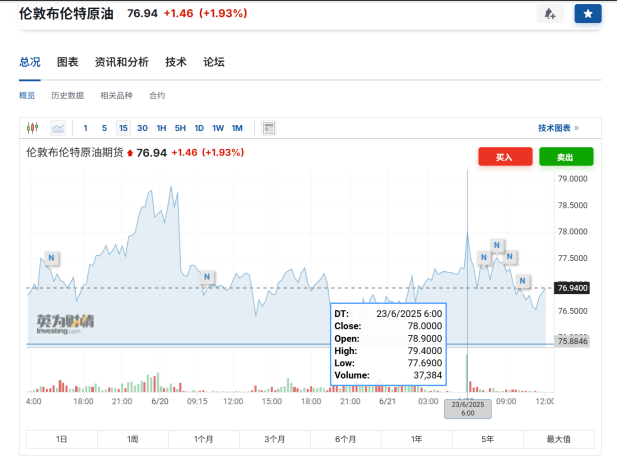Select the 15 minute interval

(123, 128)
